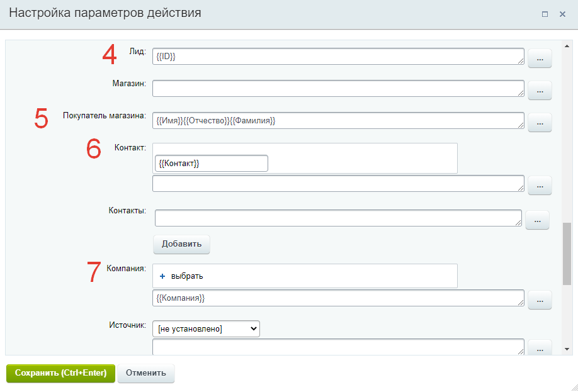Screen dimensions: 578x392
Task: Click the Отменить button
Action: click(145, 372)
